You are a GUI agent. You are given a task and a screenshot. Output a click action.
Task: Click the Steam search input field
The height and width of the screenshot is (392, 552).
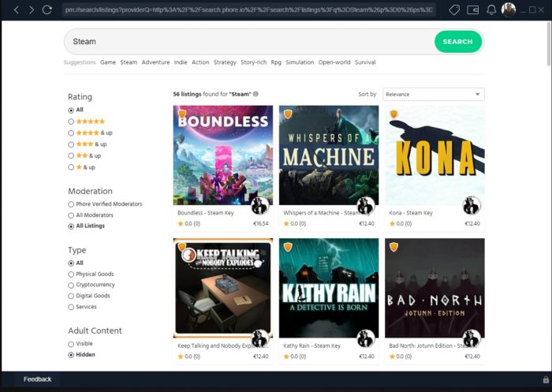tap(250, 42)
